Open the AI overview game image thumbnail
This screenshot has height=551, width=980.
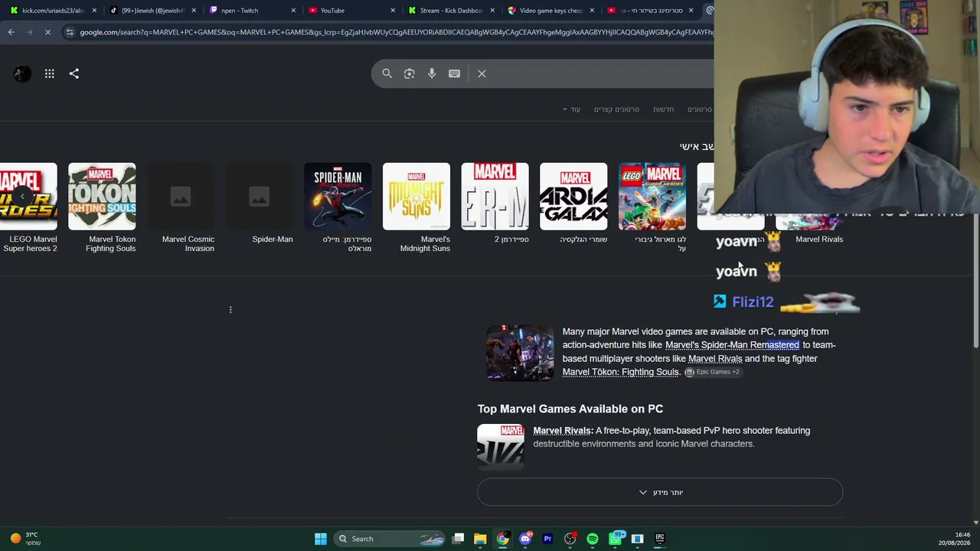tap(520, 353)
